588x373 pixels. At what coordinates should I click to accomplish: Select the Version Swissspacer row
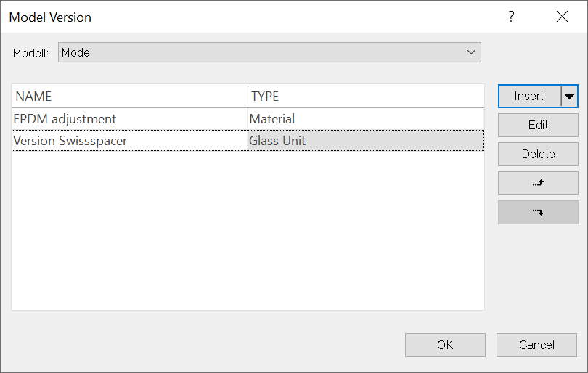(248, 141)
